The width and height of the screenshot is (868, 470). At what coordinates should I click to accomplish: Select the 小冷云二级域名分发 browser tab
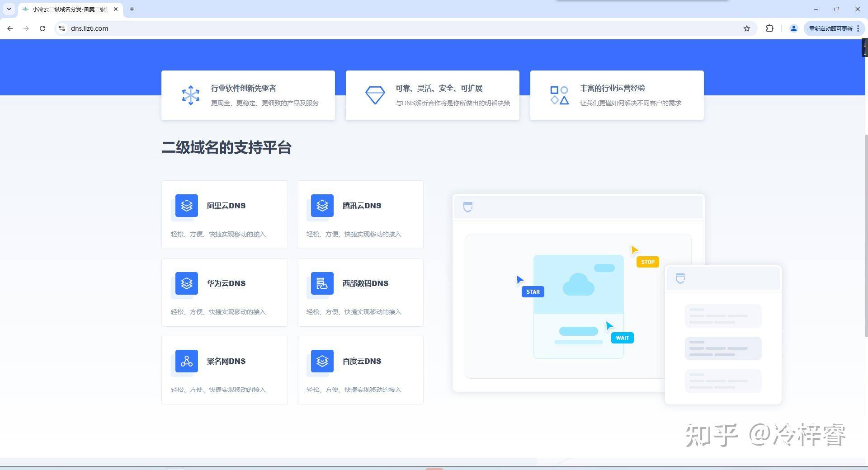[x=70, y=9]
